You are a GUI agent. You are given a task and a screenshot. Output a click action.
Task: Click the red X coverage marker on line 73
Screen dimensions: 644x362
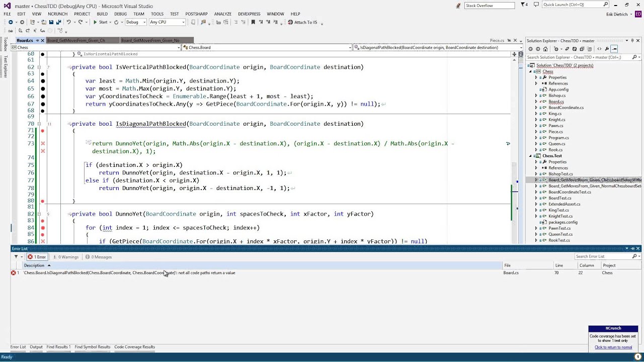pyautogui.click(x=43, y=143)
